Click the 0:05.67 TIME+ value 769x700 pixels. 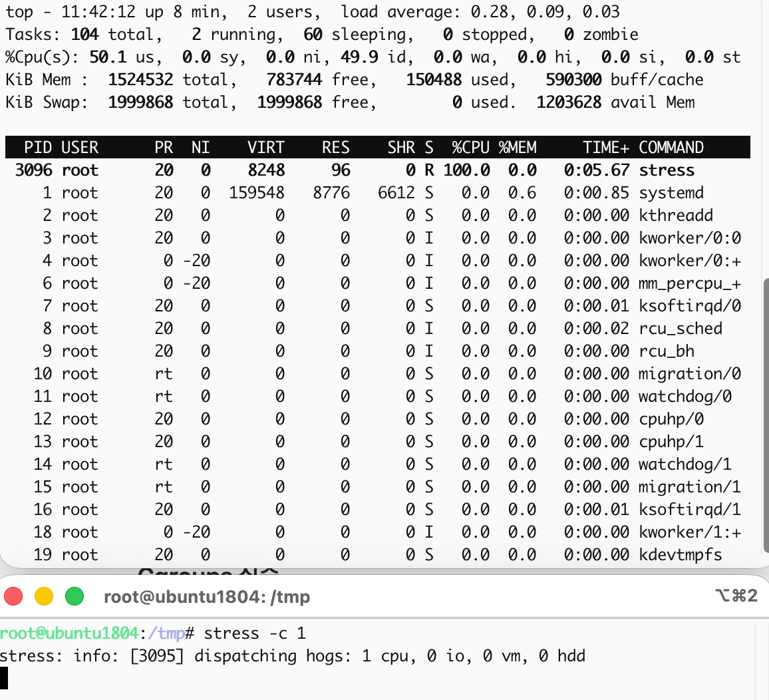[x=596, y=170]
